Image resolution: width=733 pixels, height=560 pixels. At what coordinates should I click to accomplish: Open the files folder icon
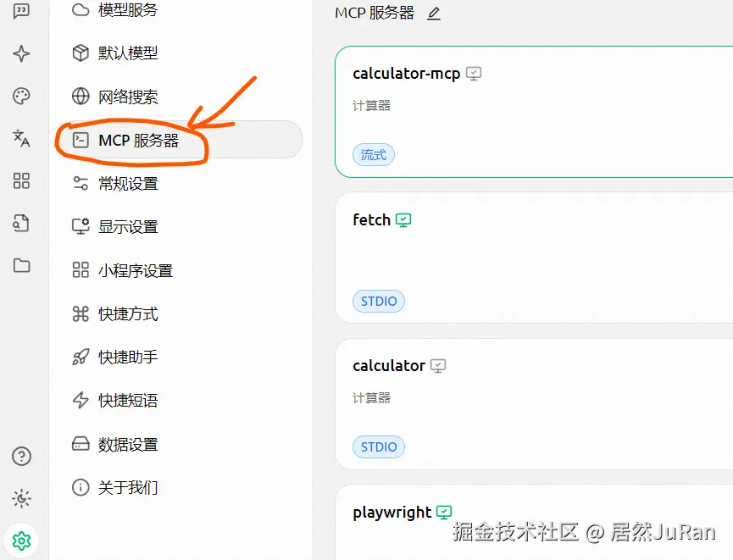click(21, 265)
